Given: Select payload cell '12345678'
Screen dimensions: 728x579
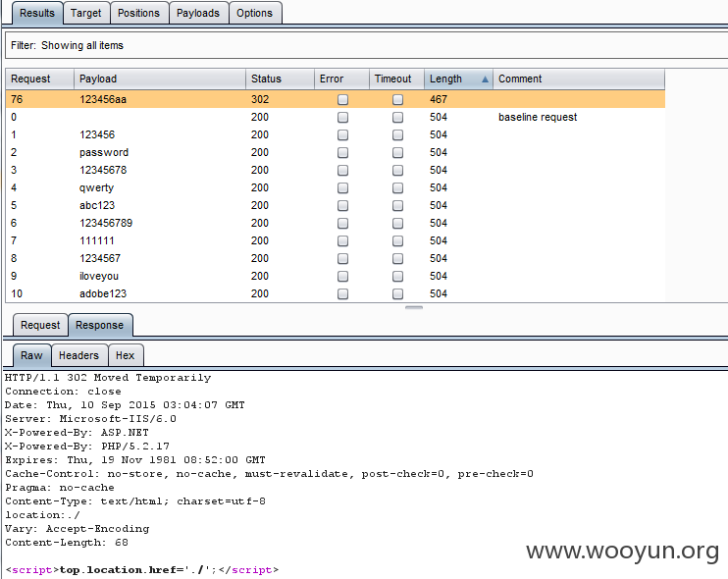Looking at the screenshot, I should (103, 170).
